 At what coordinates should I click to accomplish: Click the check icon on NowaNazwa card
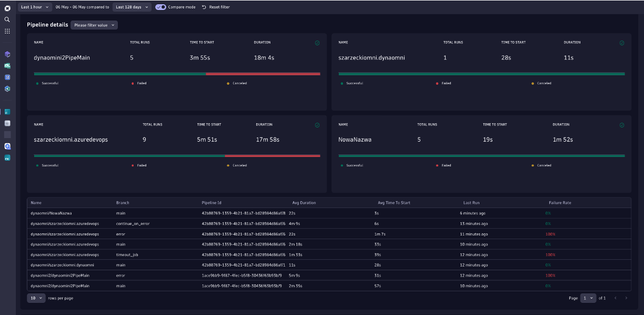pos(622,125)
